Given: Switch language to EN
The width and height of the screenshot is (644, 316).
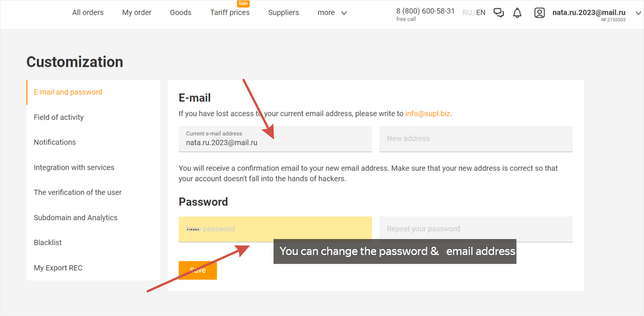Looking at the screenshot, I should (481, 13).
